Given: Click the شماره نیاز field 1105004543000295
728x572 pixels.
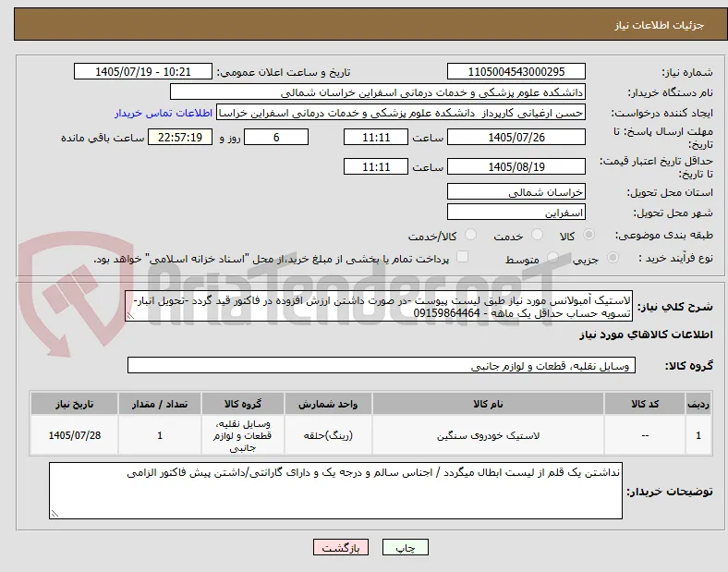Looking at the screenshot, I should (x=516, y=71).
